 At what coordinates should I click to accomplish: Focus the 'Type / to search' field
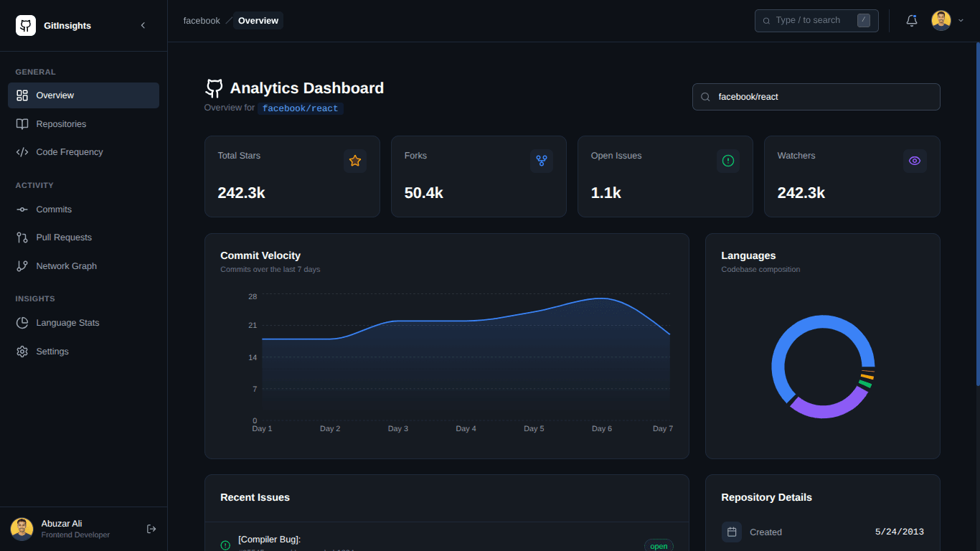[816, 21]
